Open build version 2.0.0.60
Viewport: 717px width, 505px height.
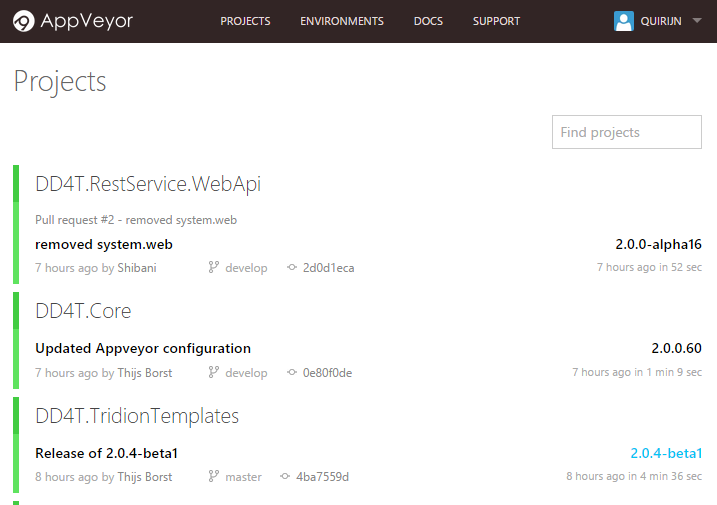tap(676, 349)
